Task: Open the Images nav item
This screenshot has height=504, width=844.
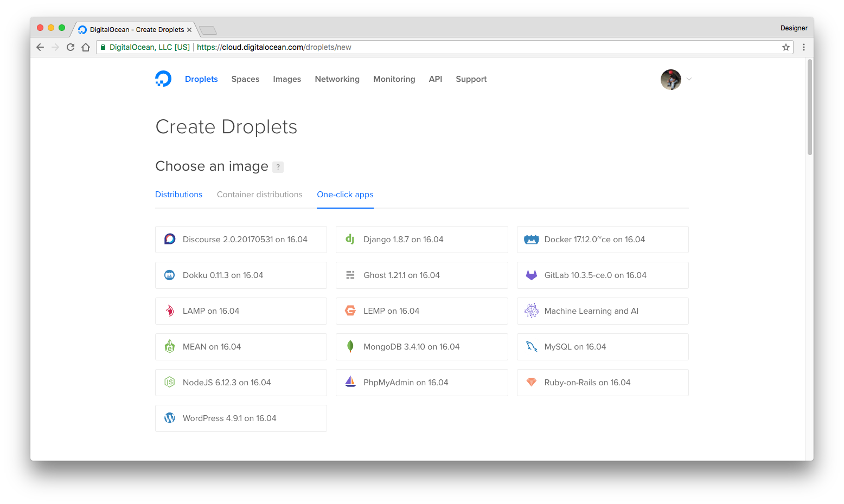Action: tap(287, 79)
